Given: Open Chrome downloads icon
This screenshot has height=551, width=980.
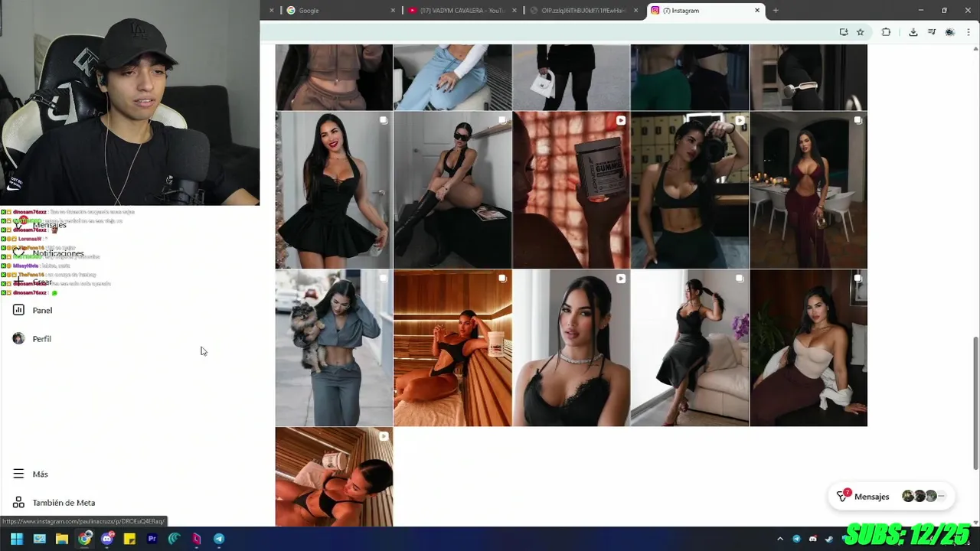Looking at the screenshot, I should point(913,32).
